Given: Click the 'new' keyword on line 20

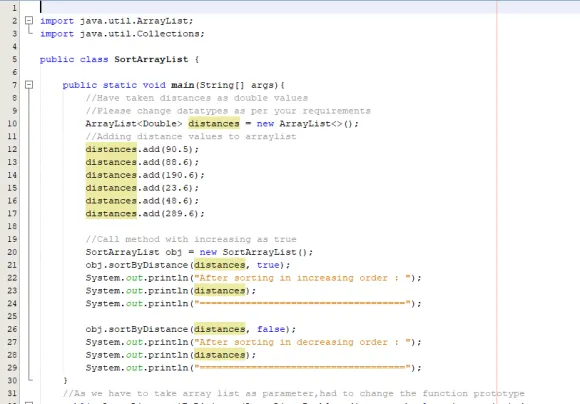Looking at the screenshot, I should (x=208, y=252).
